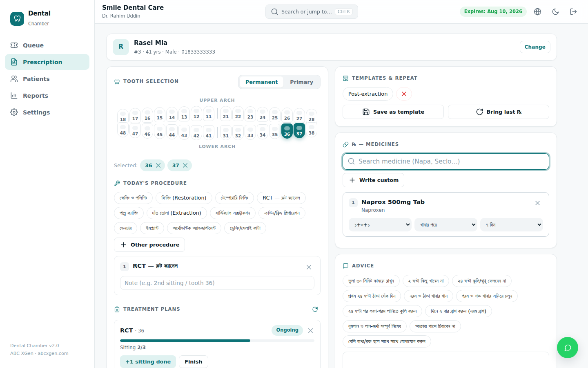This screenshot has height=368, width=588.
Task: Remove tooth 37 from selection chip
Action: coord(185,165)
